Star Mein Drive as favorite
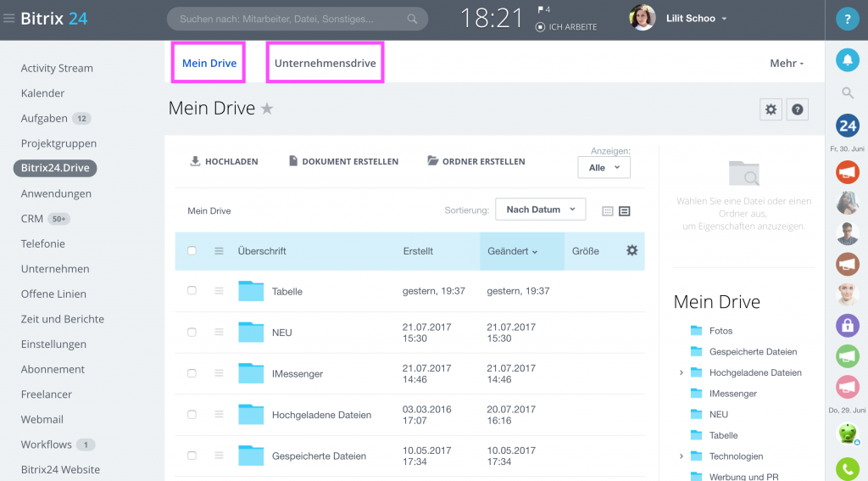The image size is (868, 481). [x=267, y=108]
